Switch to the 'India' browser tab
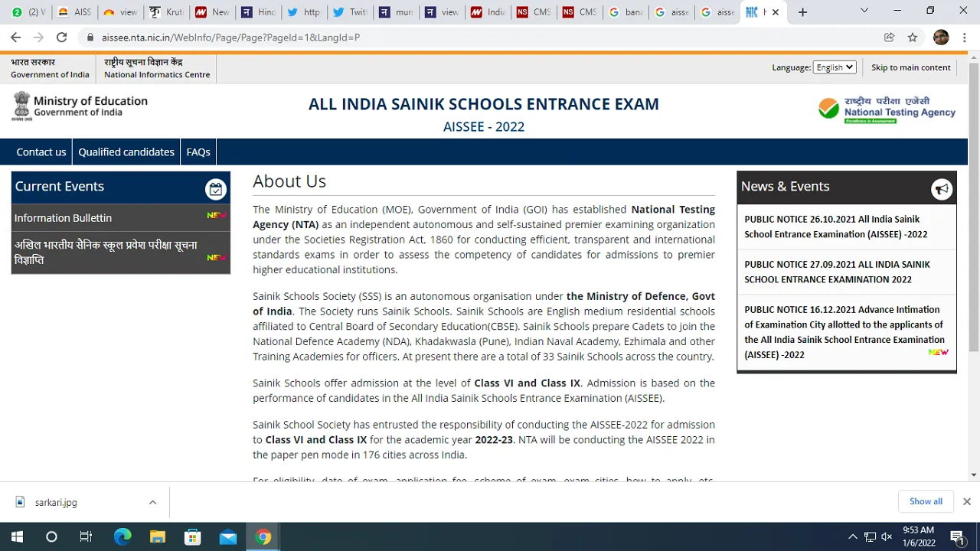The width and height of the screenshot is (980, 551). [x=488, y=12]
